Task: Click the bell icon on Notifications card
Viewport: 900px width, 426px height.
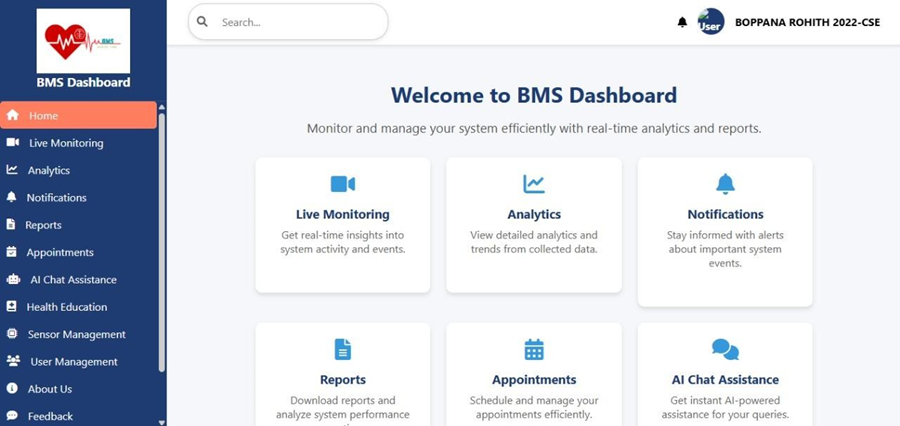Action: pyautogui.click(x=725, y=184)
